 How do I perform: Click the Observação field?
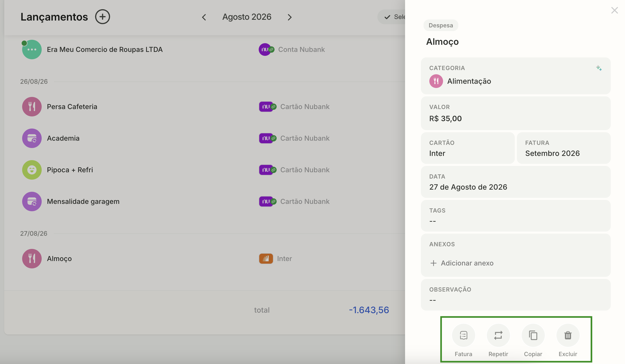(516, 295)
